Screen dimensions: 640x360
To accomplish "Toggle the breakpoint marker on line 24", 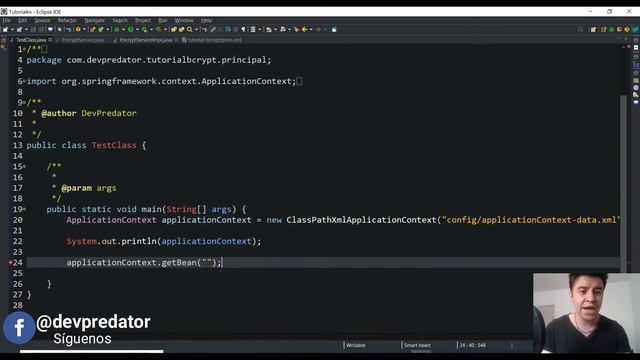I will point(10,263).
